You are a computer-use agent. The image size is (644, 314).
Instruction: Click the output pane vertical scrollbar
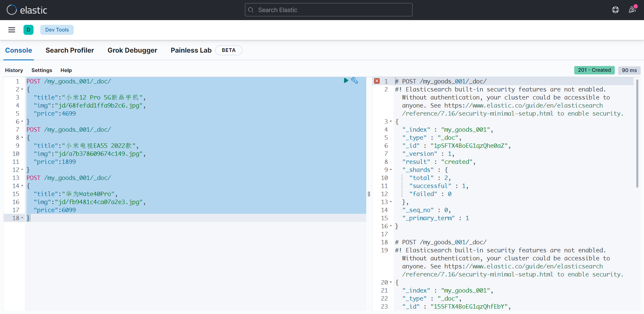637,133
